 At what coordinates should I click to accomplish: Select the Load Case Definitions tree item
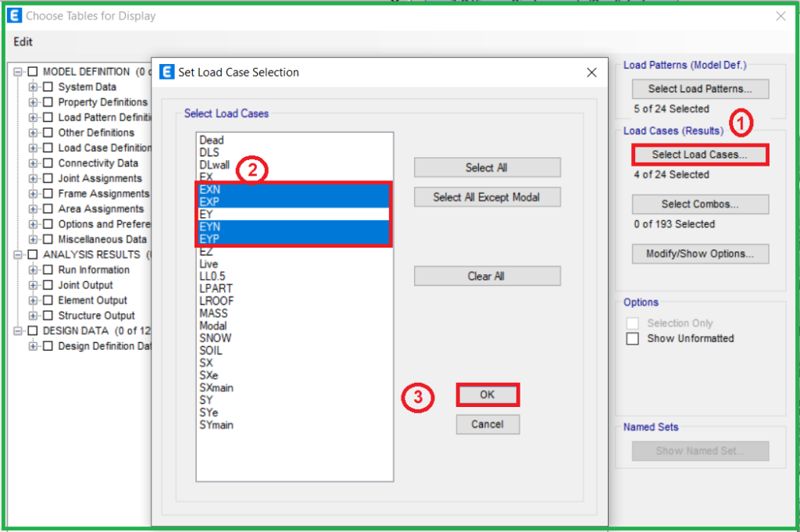click(x=104, y=148)
